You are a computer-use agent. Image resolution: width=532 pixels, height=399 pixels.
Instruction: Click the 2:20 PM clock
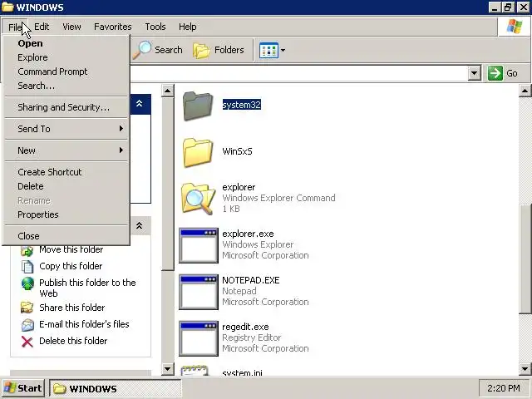pos(504,388)
